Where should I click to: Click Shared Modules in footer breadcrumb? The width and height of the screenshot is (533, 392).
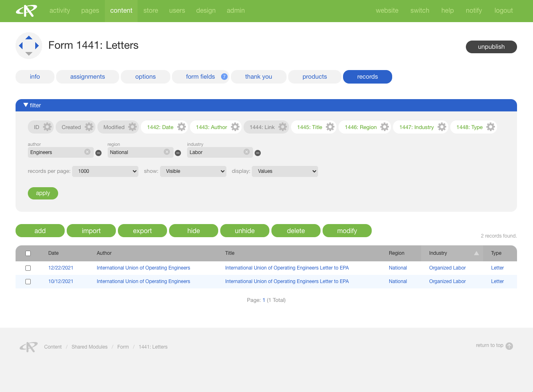click(90, 347)
